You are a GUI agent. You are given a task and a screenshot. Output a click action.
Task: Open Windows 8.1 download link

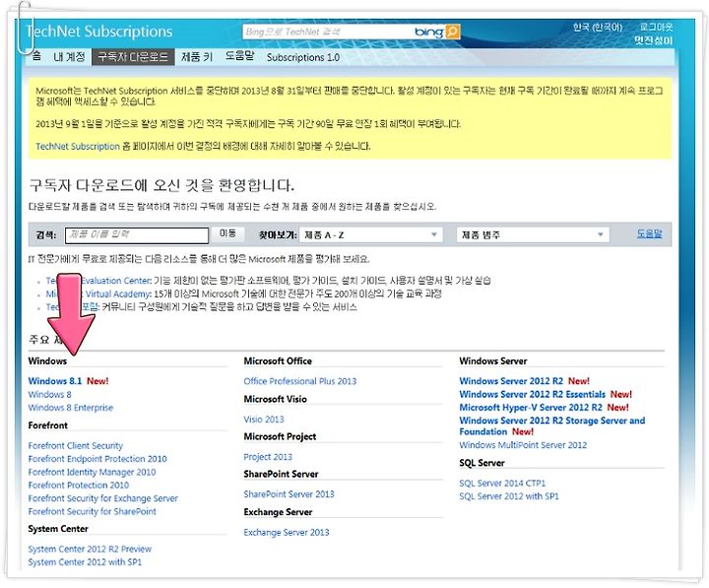click(55, 381)
